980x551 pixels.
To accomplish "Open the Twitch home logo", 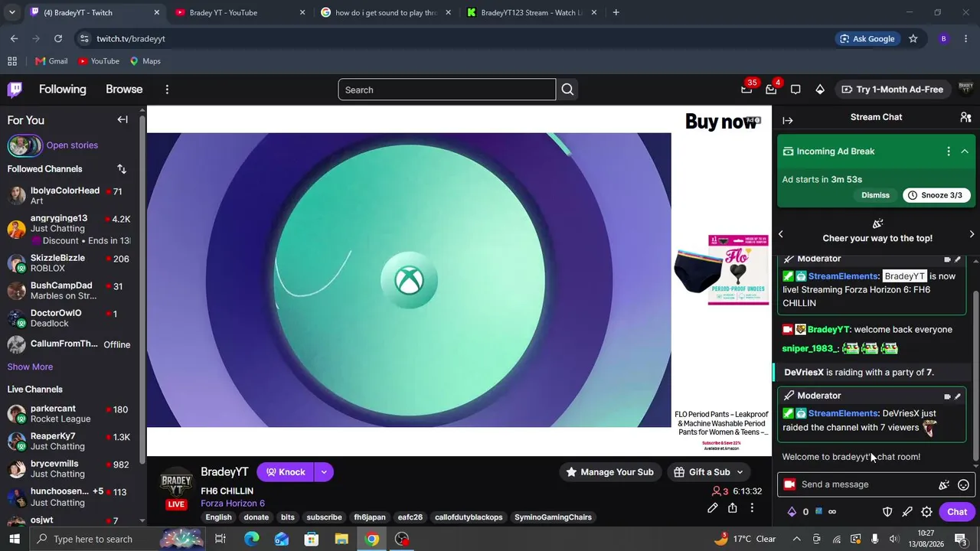I will tap(15, 90).
